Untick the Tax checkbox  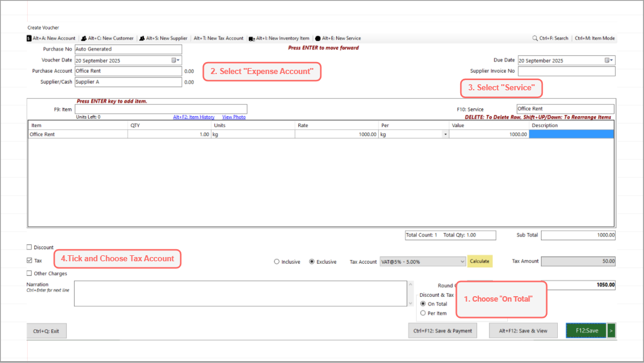point(29,260)
